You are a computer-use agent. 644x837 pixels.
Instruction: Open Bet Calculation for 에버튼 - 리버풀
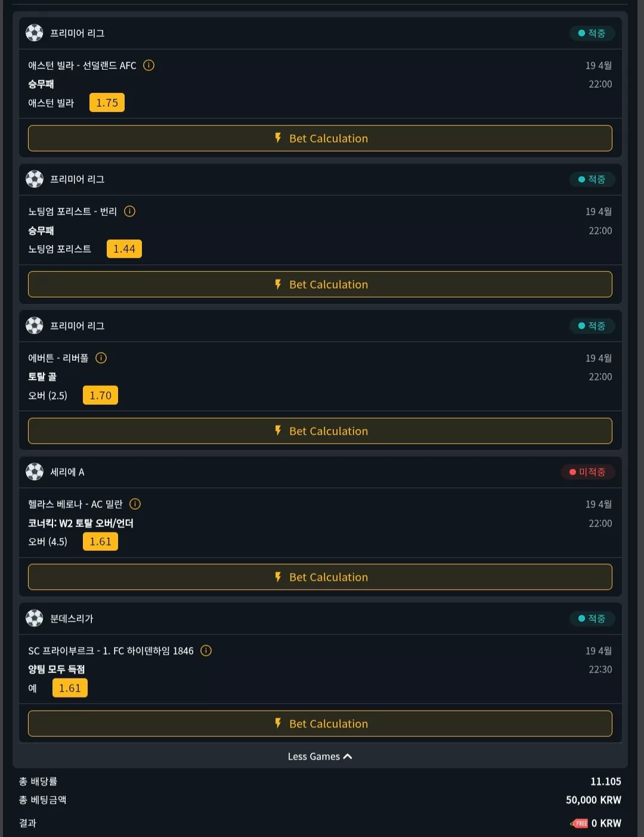coord(320,431)
